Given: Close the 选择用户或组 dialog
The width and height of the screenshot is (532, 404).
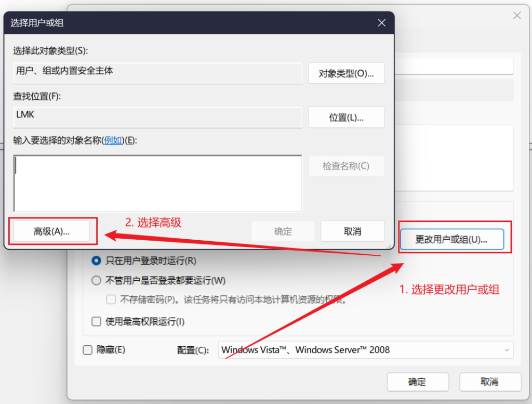Looking at the screenshot, I should [381, 23].
